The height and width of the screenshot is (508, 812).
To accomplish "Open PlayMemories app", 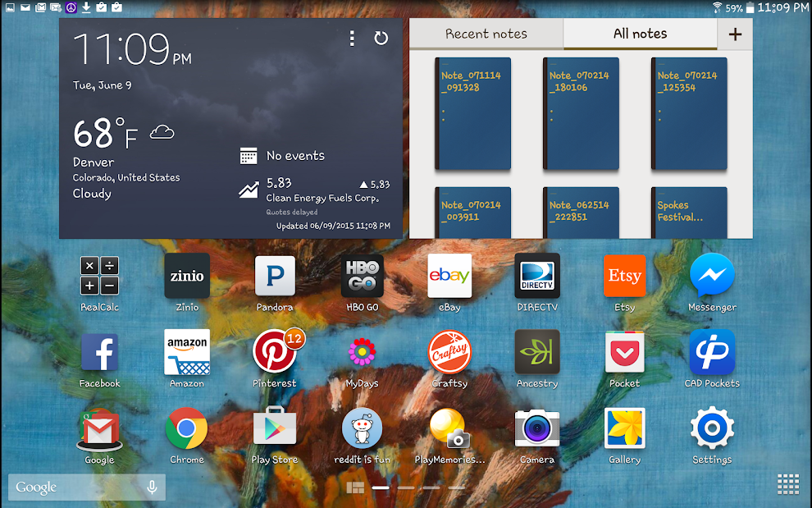I will pos(449,428).
